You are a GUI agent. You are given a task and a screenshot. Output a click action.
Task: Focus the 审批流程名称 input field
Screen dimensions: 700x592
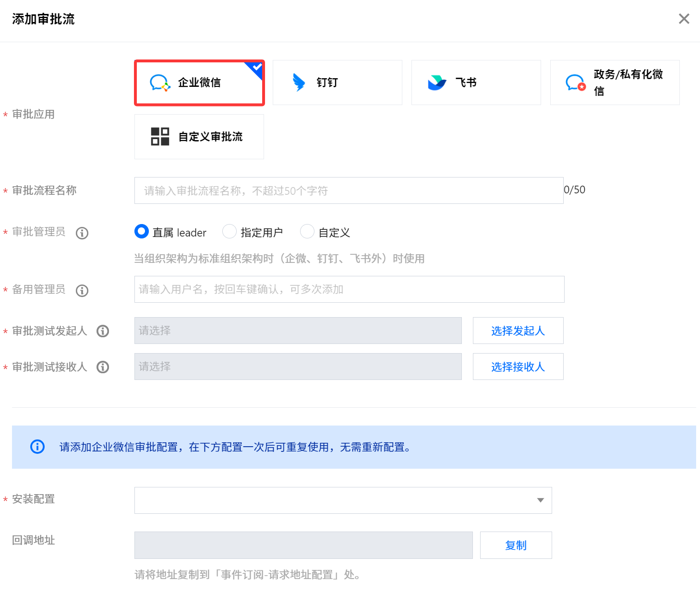click(x=349, y=190)
